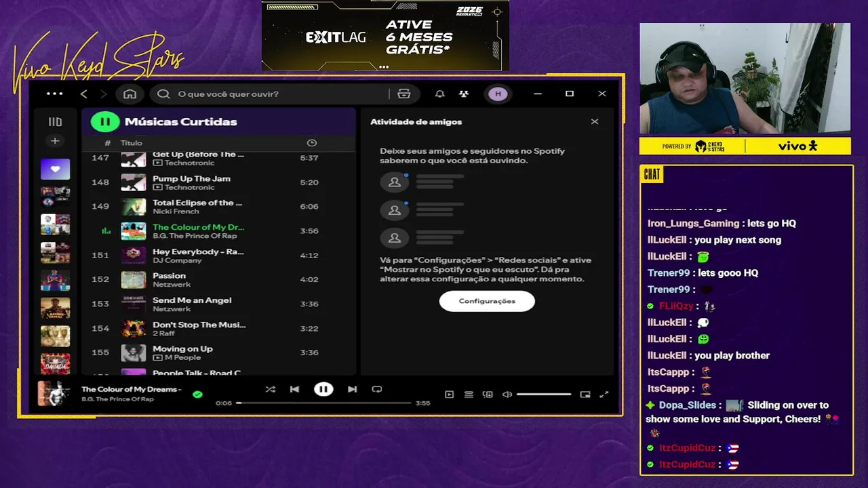868x488 pixels.
Task: Open 'B.G. The Prince Of Rap' in now-playing bar
Action: [117, 399]
